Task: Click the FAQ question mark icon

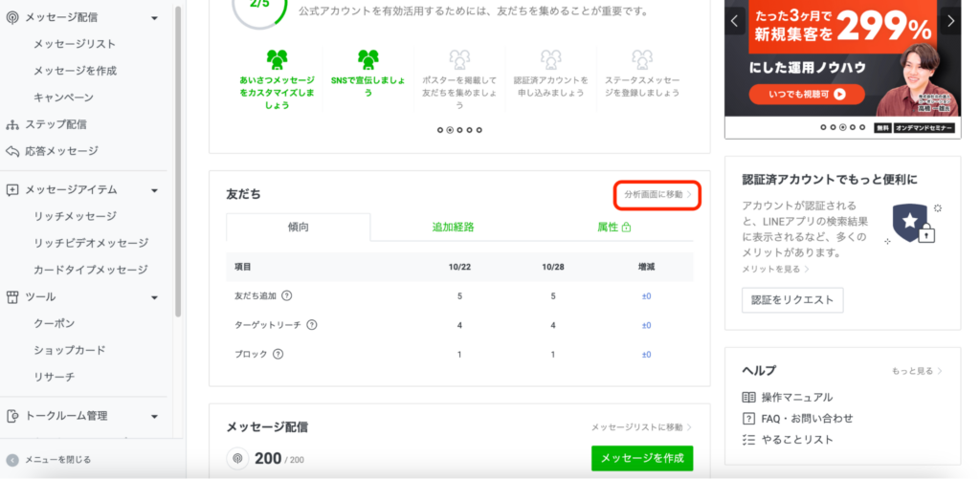Action: pyautogui.click(x=748, y=419)
